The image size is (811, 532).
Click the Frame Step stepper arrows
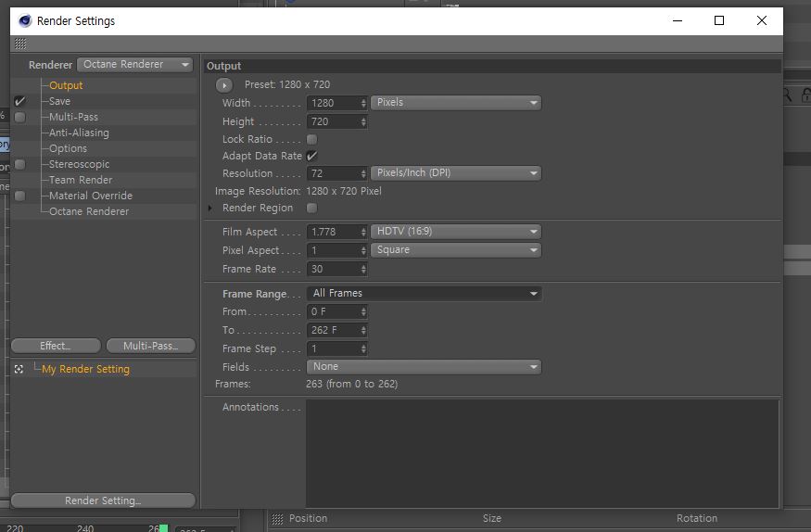click(x=363, y=349)
